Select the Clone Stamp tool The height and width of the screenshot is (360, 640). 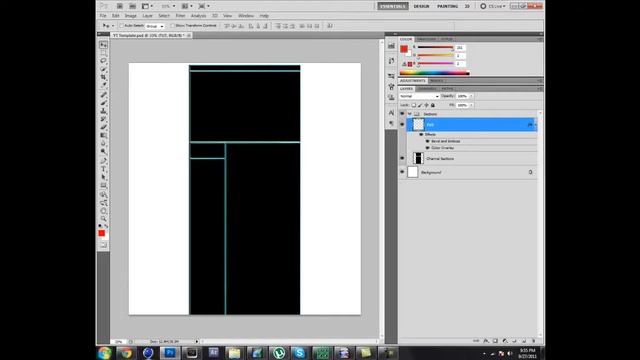(103, 111)
